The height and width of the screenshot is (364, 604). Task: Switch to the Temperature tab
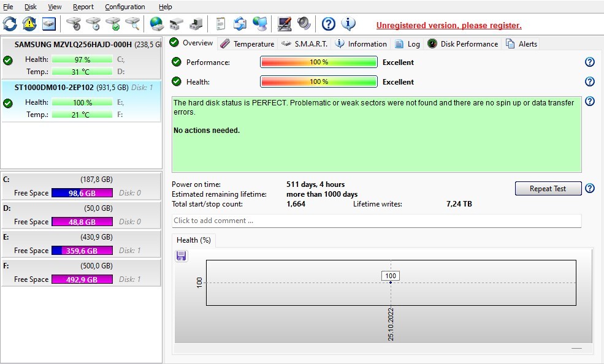click(247, 44)
